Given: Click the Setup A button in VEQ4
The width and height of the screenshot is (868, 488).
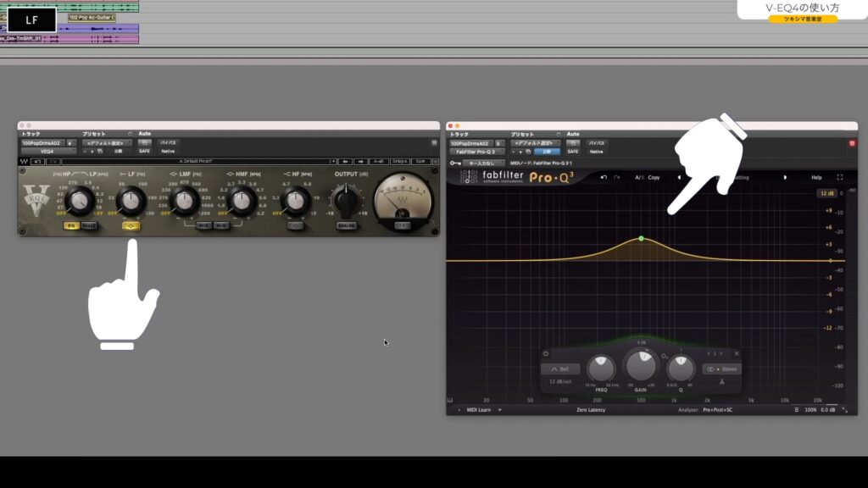Looking at the screenshot, I should (400, 162).
